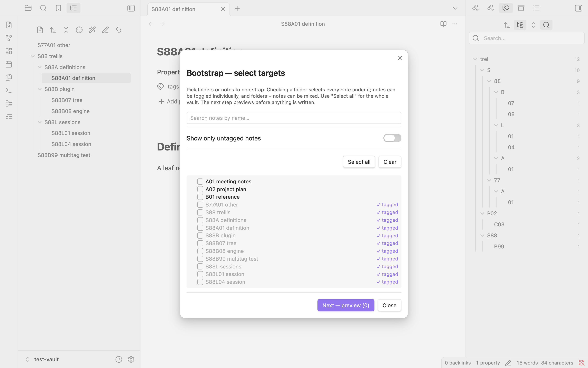
Task: Create new note icon in trellis toolbar
Action: point(40,30)
